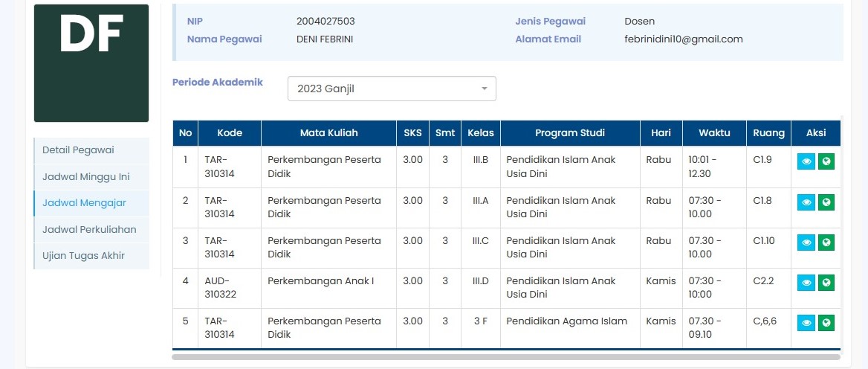The height and width of the screenshot is (369, 868).
Task: Go to Jadwal Minggu Ini
Action: click(85, 177)
